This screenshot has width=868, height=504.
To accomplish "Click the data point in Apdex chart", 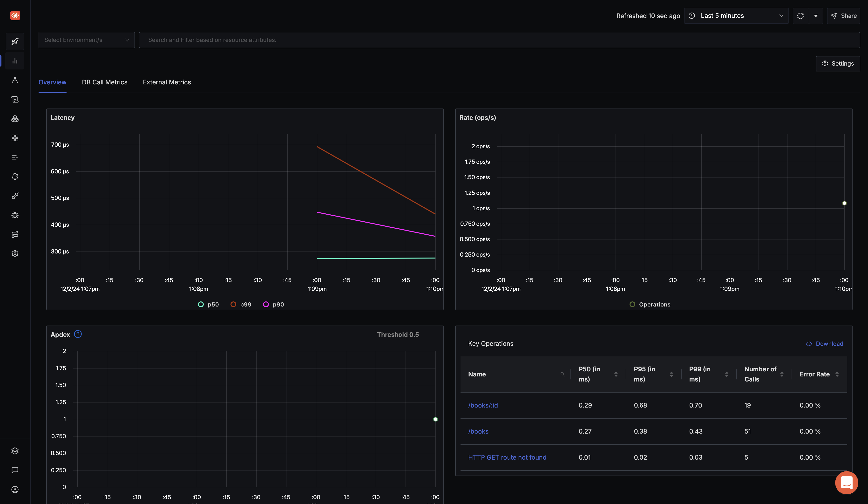I will coord(435,419).
